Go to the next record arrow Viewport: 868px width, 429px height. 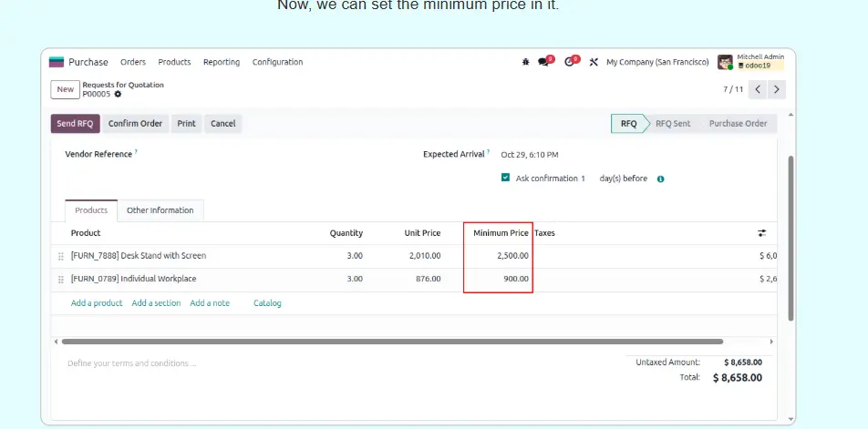click(x=776, y=89)
